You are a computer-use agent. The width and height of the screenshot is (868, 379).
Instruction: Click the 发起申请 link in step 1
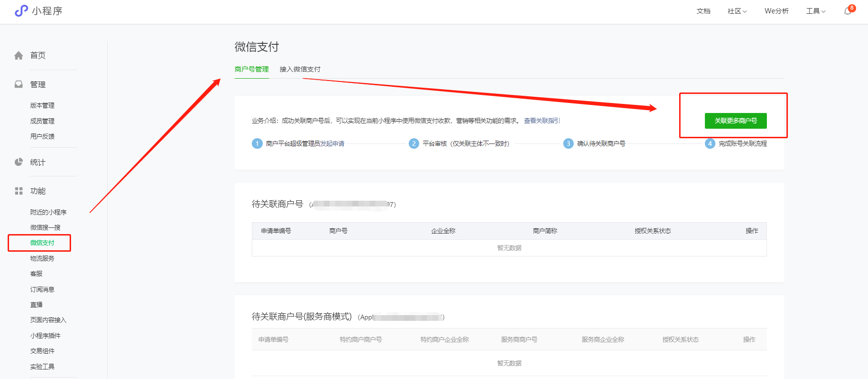[332, 143]
